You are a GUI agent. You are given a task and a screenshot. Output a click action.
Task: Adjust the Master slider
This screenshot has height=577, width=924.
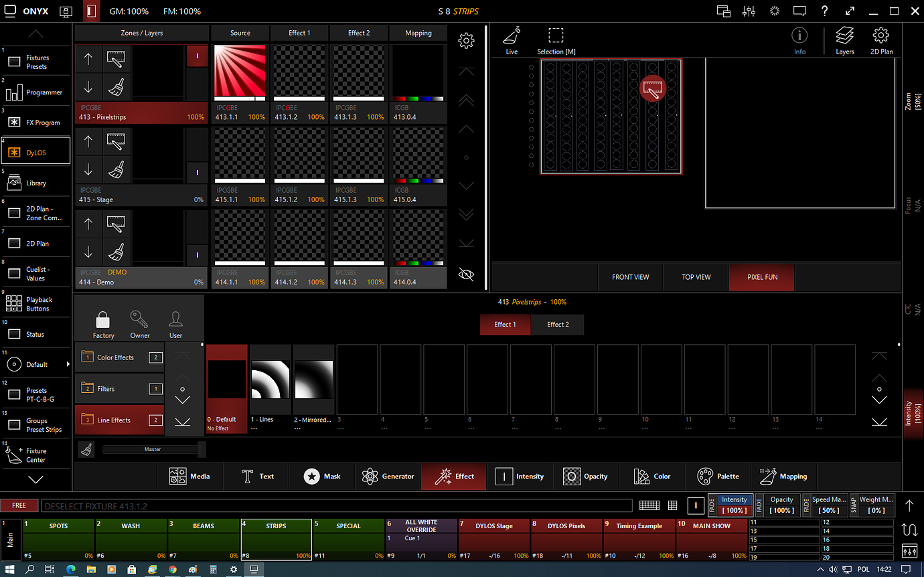pos(153,449)
